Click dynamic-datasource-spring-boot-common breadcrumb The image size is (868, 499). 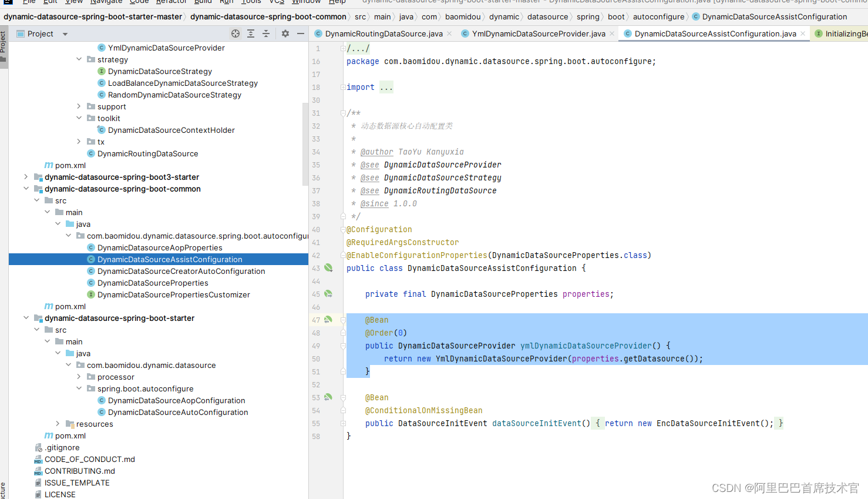click(268, 16)
